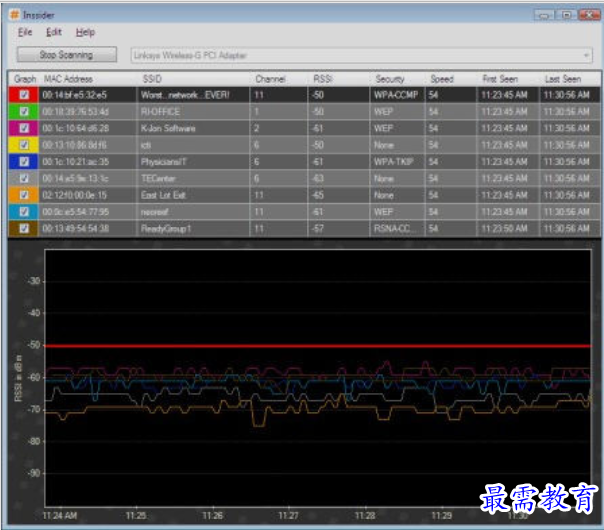
Task: Open the Help menu
Action: (86, 33)
